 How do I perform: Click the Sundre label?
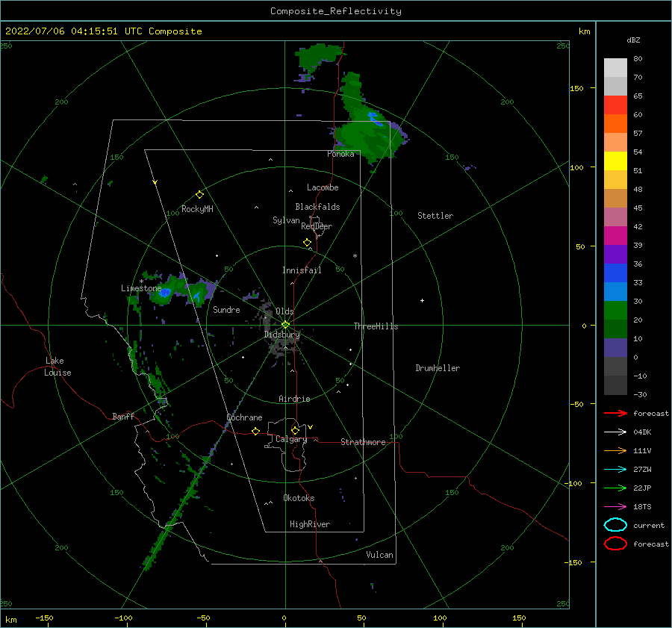click(x=226, y=309)
